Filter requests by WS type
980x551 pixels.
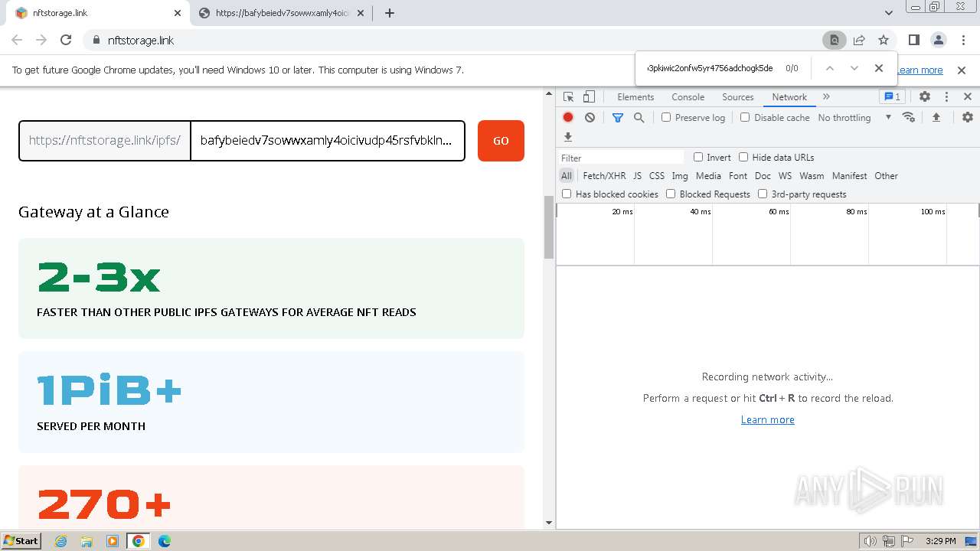pyautogui.click(x=785, y=176)
